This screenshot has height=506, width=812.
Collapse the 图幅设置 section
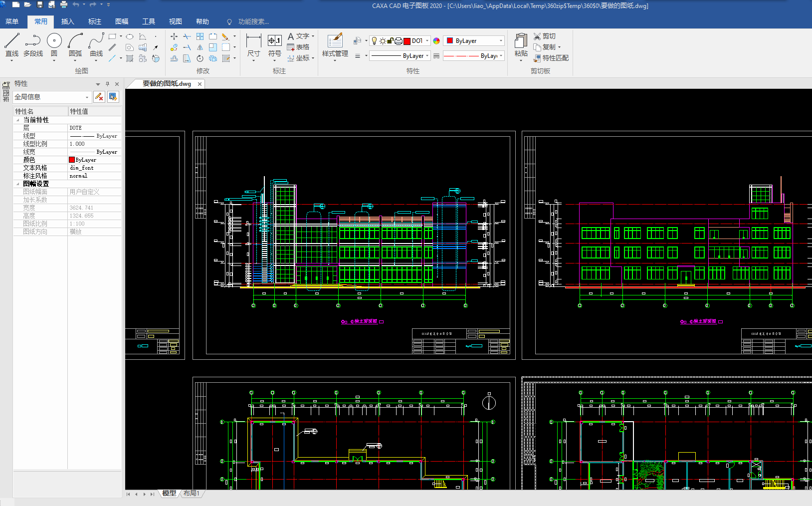tap(18, 184)
